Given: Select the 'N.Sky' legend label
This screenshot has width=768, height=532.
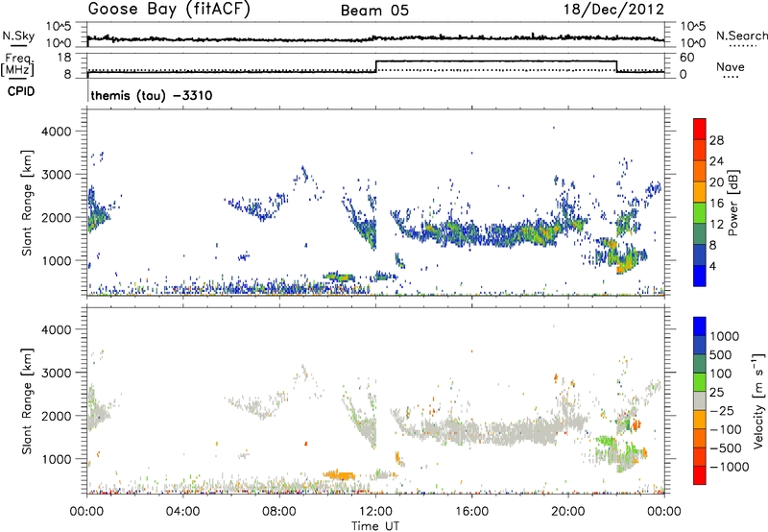Looking at the screenshot, I should click(18, 36).
